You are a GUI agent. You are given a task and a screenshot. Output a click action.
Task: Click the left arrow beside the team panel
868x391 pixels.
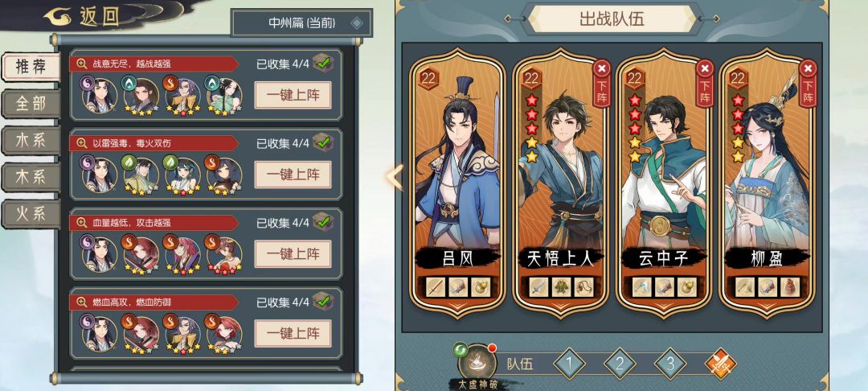coord(394,177)
